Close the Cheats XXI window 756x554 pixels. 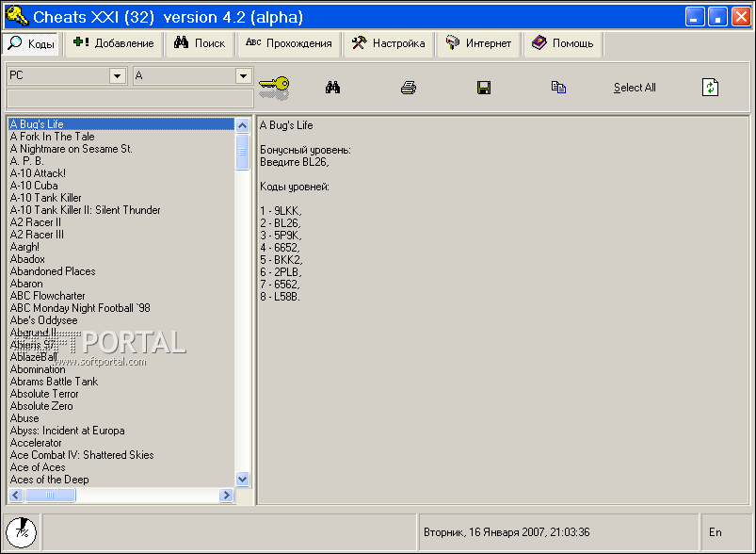point(741,17)
